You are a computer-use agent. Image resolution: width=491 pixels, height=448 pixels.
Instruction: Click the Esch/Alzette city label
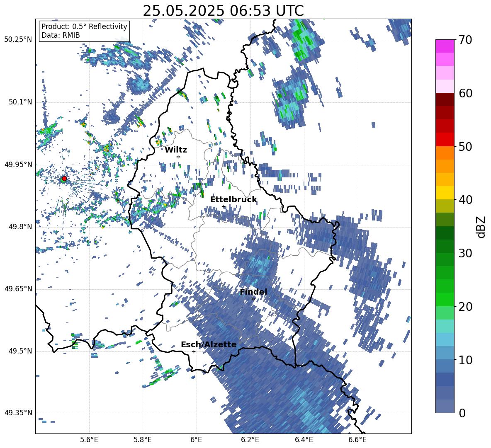209,344
